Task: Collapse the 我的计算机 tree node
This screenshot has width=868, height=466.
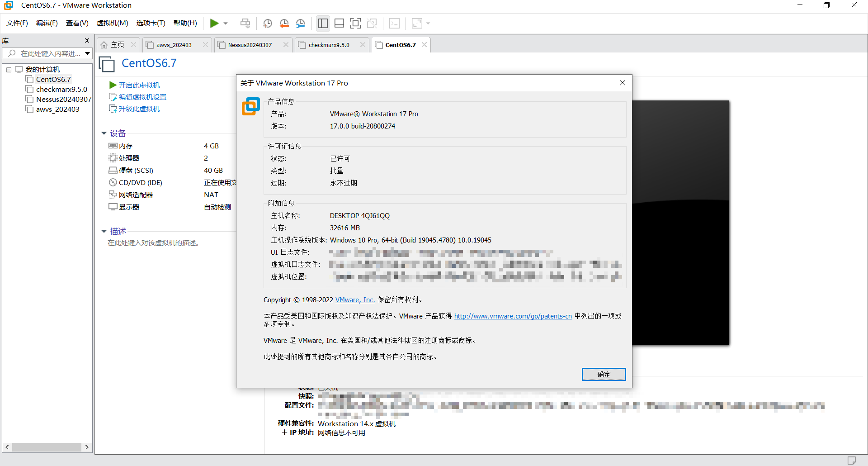Action: click(9, 70)
